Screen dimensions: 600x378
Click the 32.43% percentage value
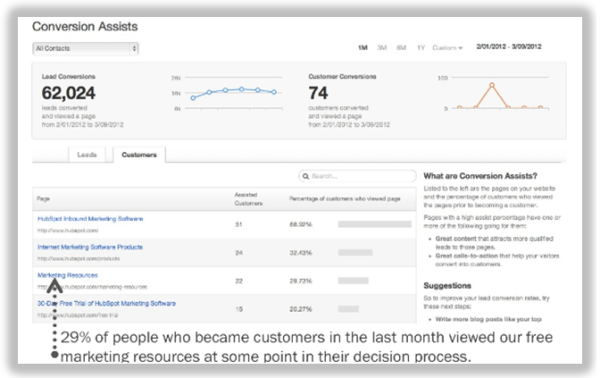pos(301,253)
